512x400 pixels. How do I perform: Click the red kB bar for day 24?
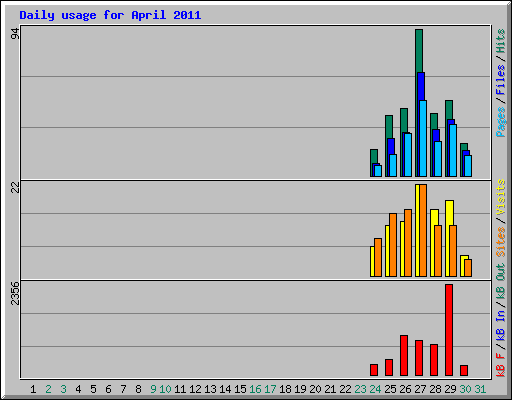(374, 370)
